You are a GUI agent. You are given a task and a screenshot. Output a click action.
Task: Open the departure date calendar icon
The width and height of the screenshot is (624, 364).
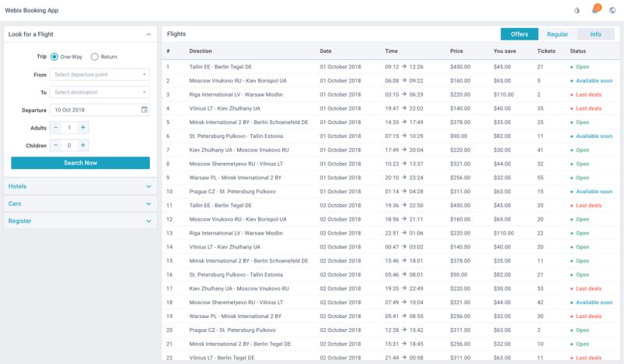[x=144, y=110]
